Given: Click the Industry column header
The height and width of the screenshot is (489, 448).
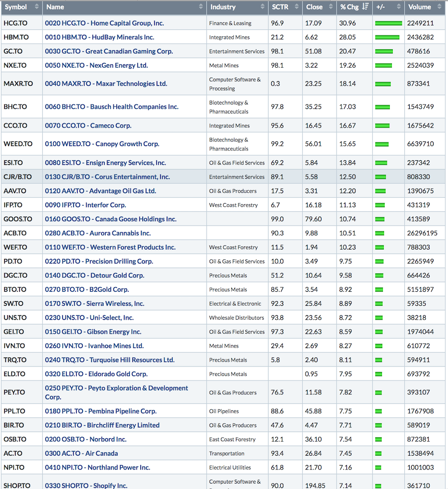Looking at the screenshot, I should click(x=237, y=8).
